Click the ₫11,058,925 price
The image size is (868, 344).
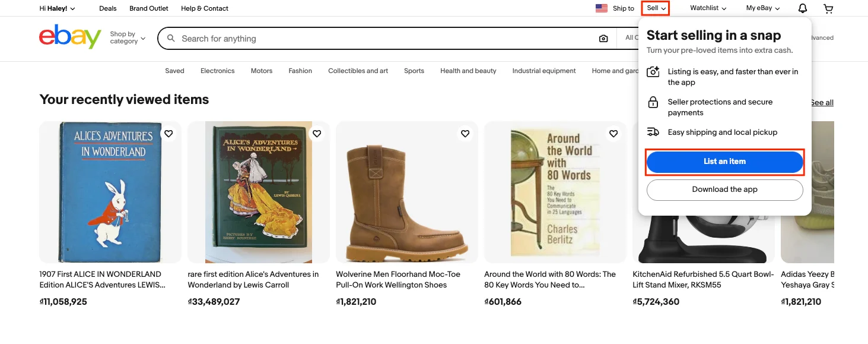click(x=63, y=302)
